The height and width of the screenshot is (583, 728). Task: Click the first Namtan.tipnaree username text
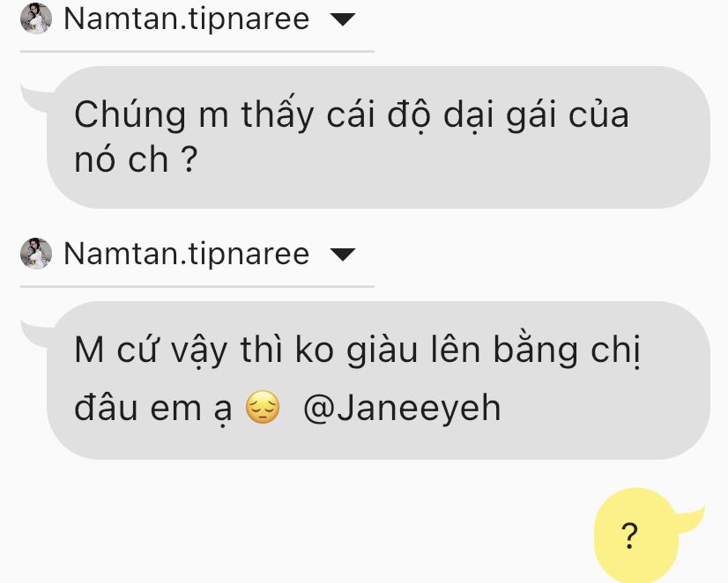(187, 19)
